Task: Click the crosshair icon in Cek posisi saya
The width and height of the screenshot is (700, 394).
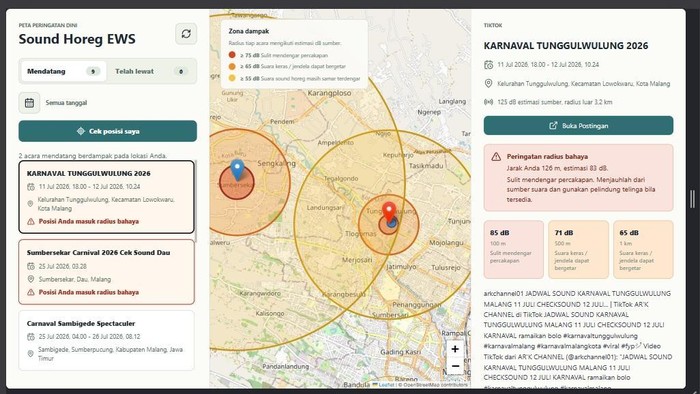Action: click(x=81, y=131)
